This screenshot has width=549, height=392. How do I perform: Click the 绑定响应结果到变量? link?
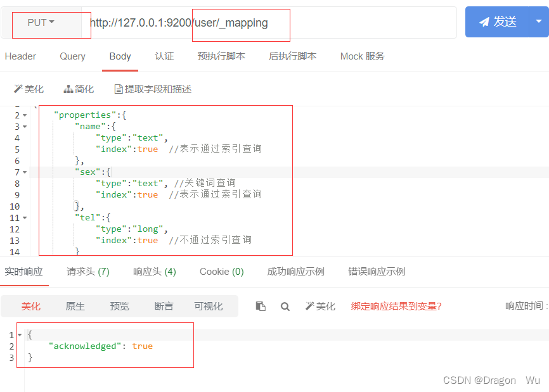(396, 307)
